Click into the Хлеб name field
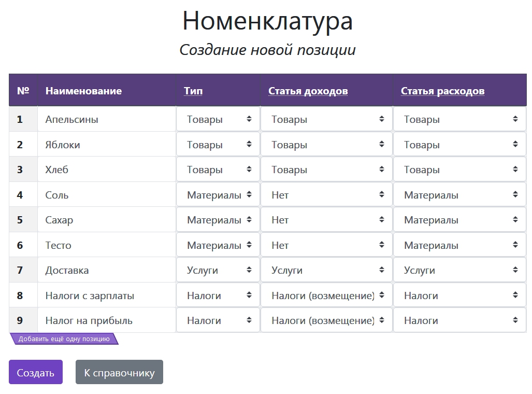Image resolution: width=532 pixels, height=394 pixels. click(107, 170)
